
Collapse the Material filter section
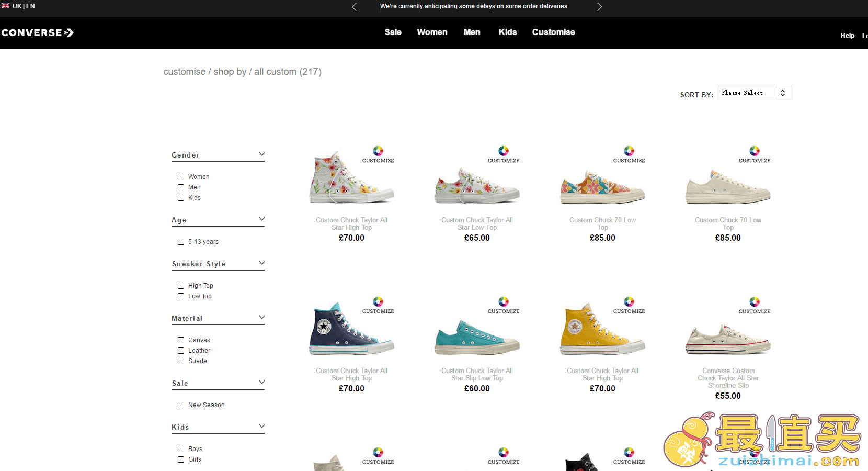tap(262, 318)
